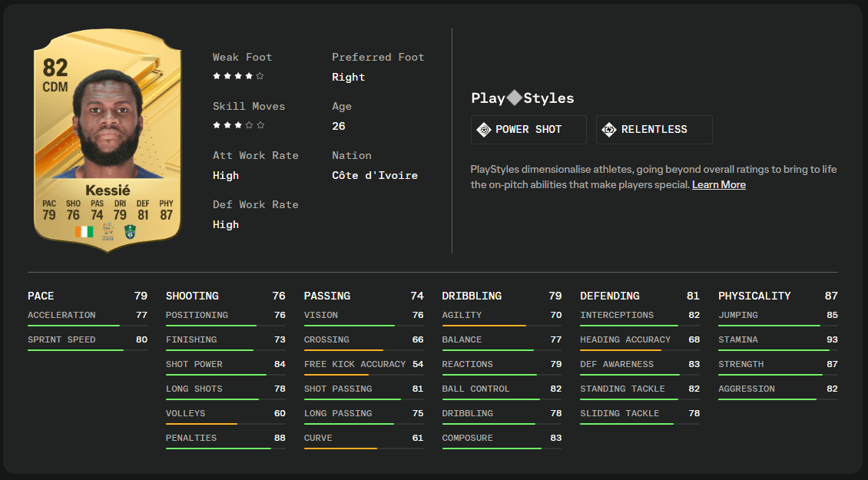This screenshot has width=868, height=480.
Task: Select the RELENTLESS playstyle button
Action: [x=654, y=130]
